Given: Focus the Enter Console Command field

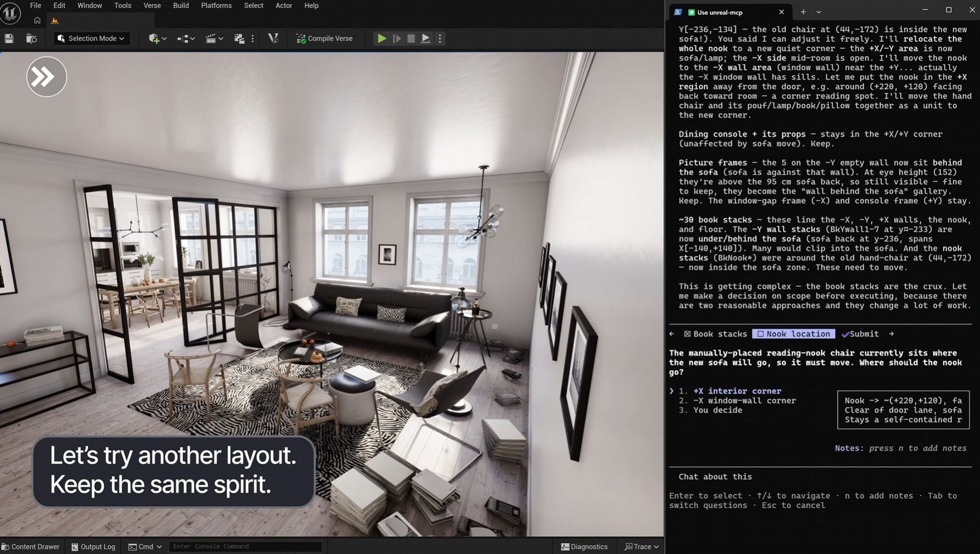Looking at the screenshot, I should [x=245, y=546].
